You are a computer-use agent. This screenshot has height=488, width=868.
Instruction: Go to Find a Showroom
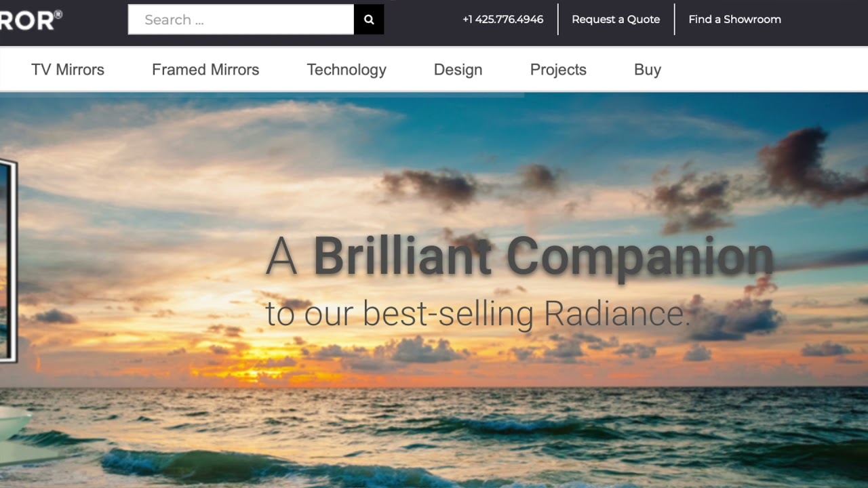[x=734, y=20]
